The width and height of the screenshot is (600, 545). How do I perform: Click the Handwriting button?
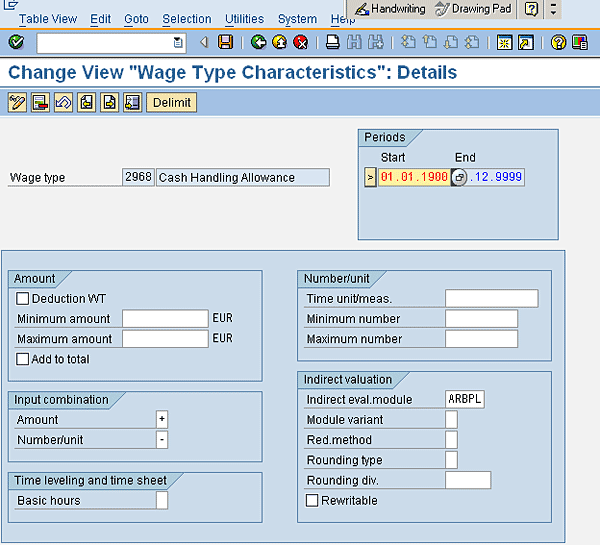pyautogui.click(x=390, y=9)
